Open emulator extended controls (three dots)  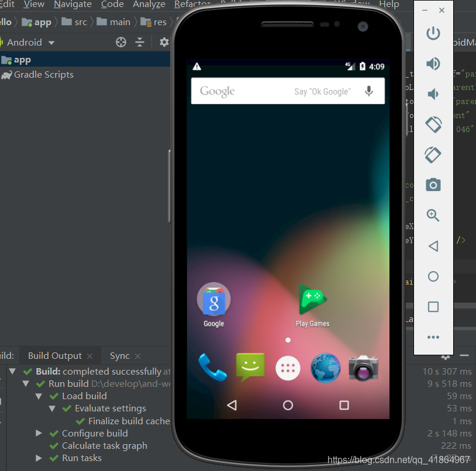click(x=433, y=337)
